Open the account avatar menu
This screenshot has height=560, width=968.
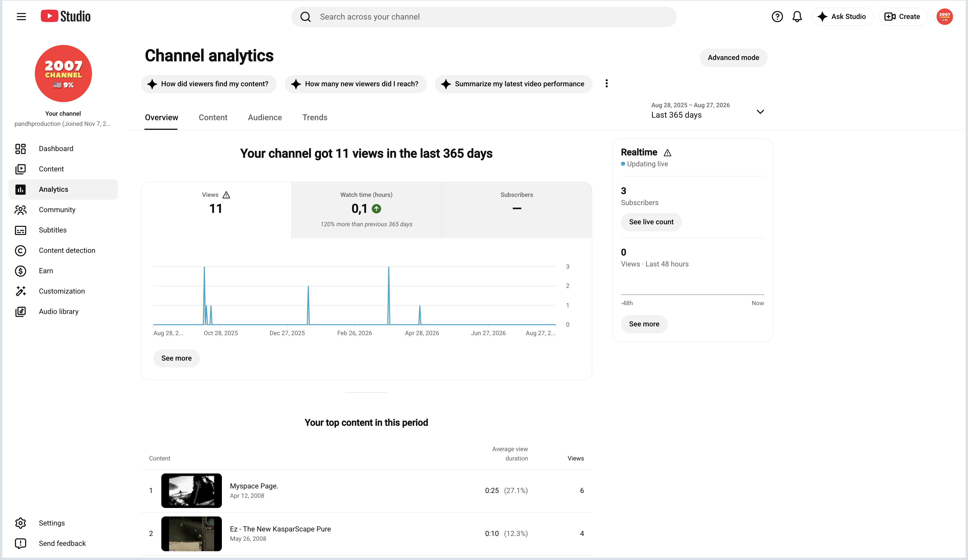click(944, 16)
